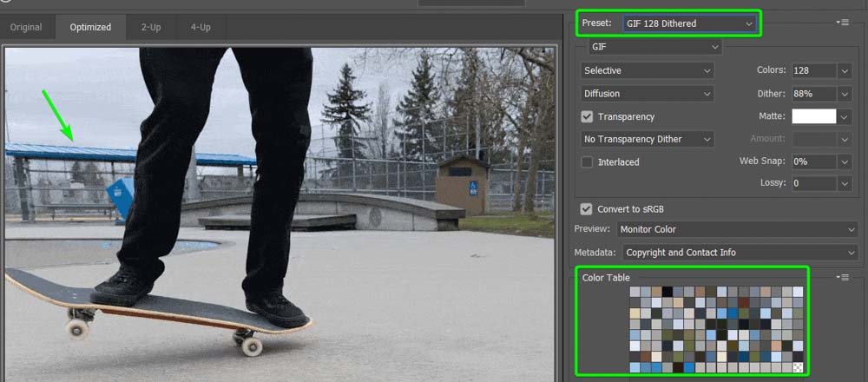Click the Colors field showing 128
The image size is (868, 382).
click(814, 71)
